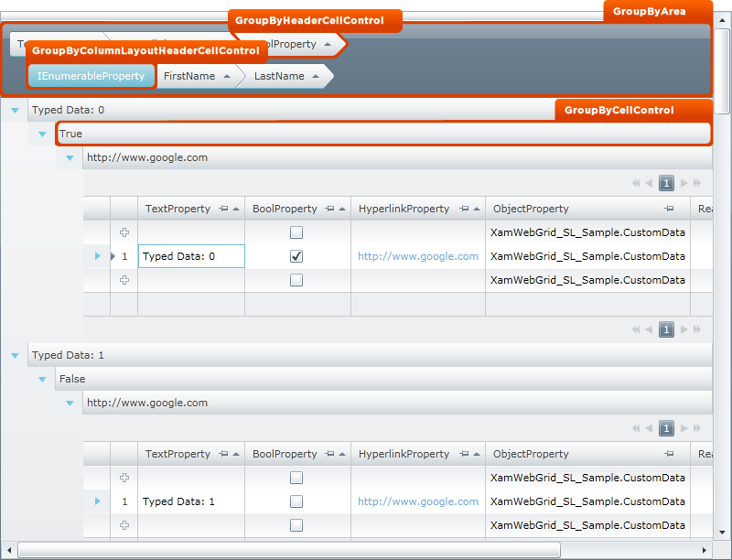Collapse the "False" group row
Image resolution: width=732 pixels, height=560 pixels.
(x=42, y=379)
